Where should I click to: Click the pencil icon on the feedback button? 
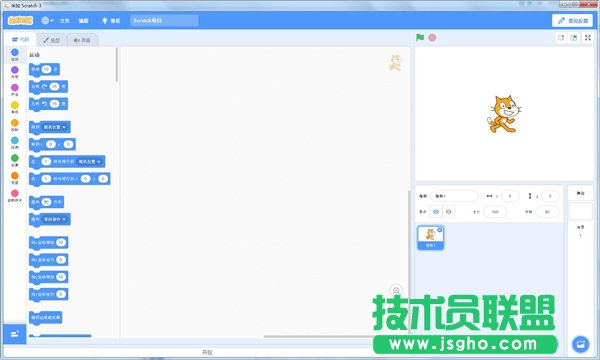[x=561, y=21]
